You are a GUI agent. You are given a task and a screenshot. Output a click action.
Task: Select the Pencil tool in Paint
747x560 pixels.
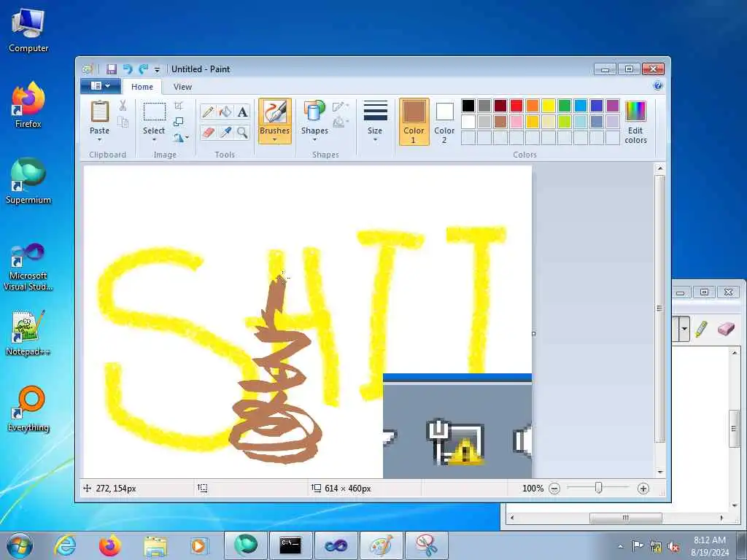click(208, 112)
